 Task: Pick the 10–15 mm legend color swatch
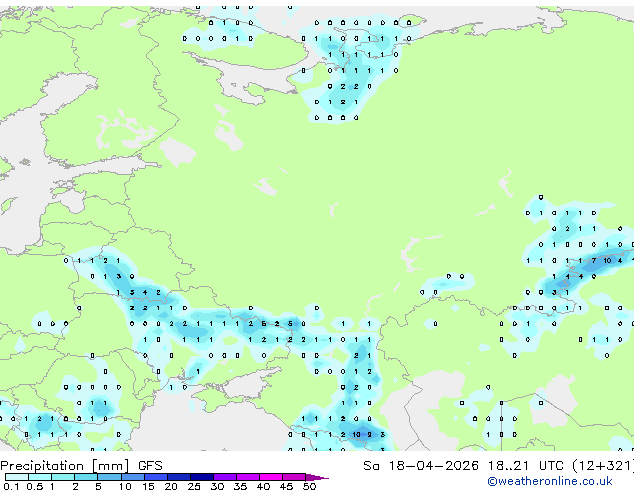[132, 477]
